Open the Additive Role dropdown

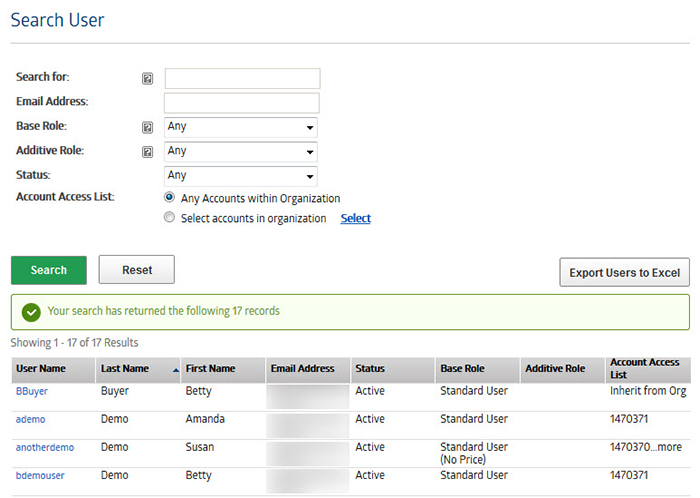click(241, 152)
